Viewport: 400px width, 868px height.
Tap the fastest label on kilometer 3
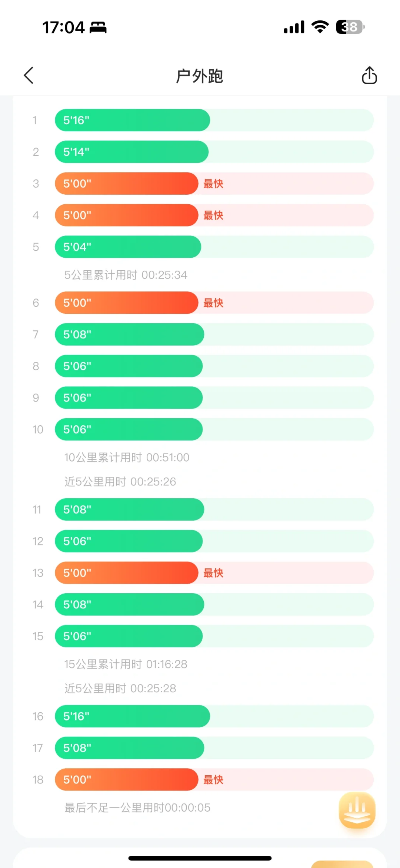pyautogui.click(x=213, y=184)
